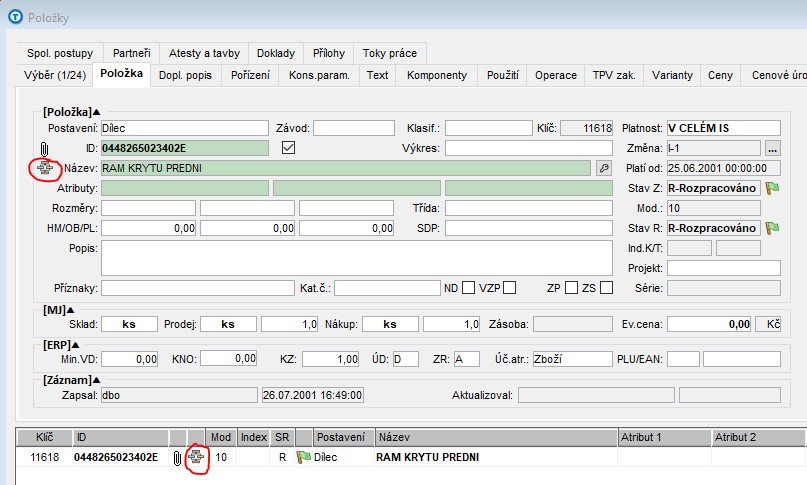Open the TPV zak. tab
Viewport: 807px width, 485px height.
614,75
